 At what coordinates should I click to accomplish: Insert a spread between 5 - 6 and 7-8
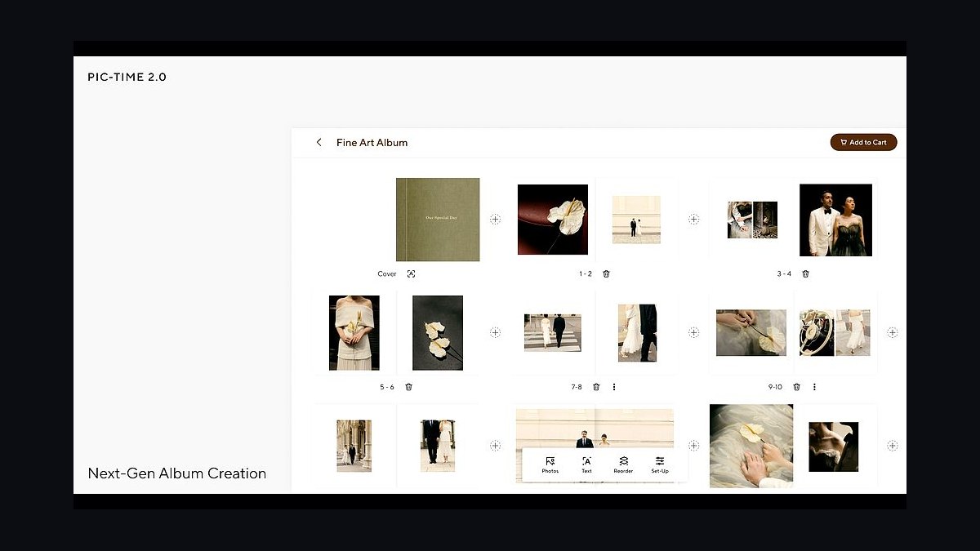[x=495, y=332]
